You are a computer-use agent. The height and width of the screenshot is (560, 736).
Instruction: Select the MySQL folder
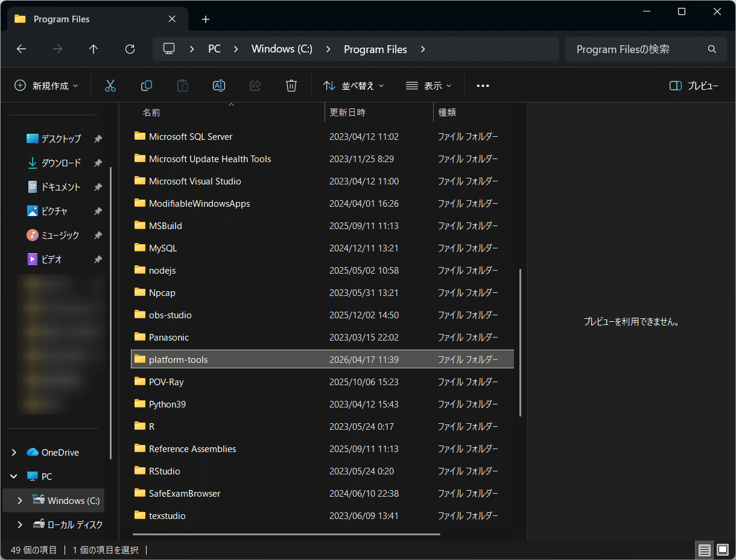pos(323,248)
